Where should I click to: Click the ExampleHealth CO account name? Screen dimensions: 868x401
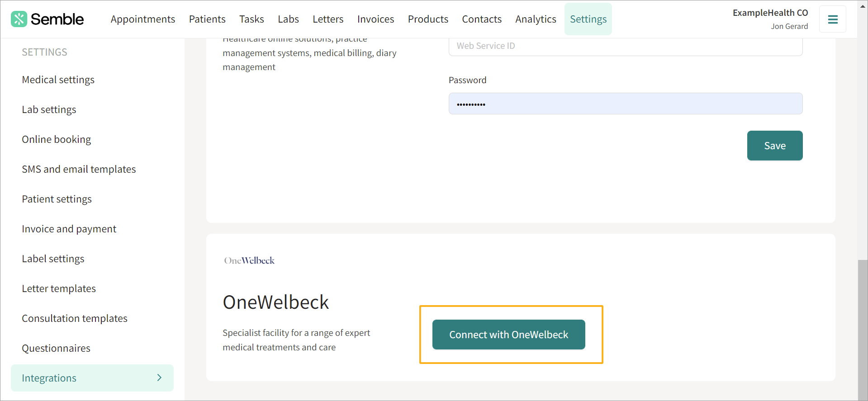click(x=770, y=13)
